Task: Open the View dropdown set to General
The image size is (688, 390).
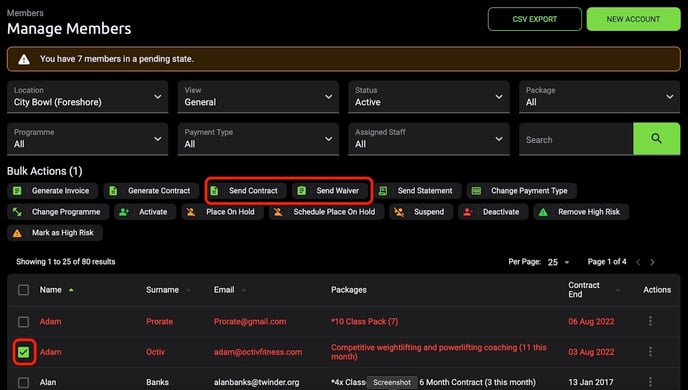Action: tap(258, 97)
